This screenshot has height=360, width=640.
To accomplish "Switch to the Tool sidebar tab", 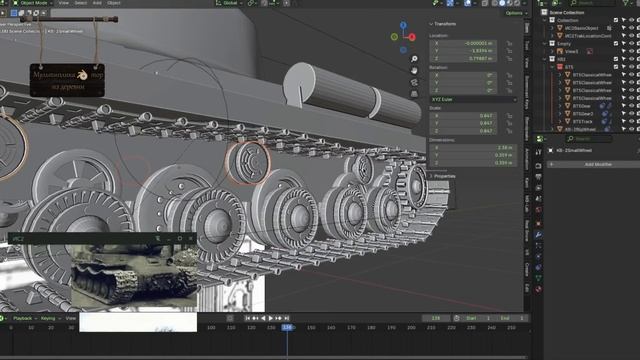I will 527,44.
